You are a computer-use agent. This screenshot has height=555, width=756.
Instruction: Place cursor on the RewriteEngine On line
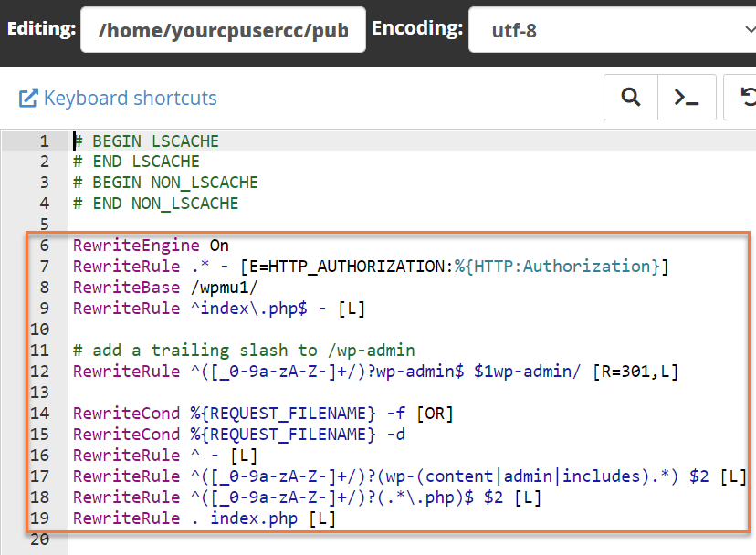tap(151, 246)
